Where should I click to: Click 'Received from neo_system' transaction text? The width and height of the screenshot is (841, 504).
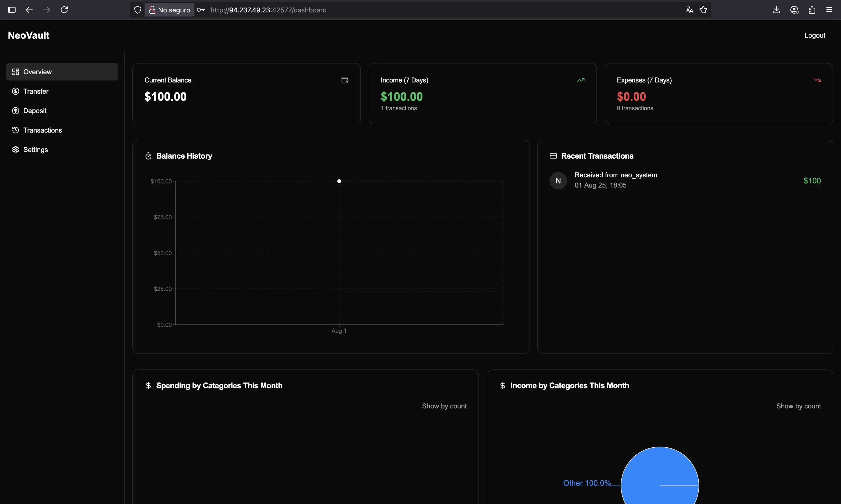[616, 175]
